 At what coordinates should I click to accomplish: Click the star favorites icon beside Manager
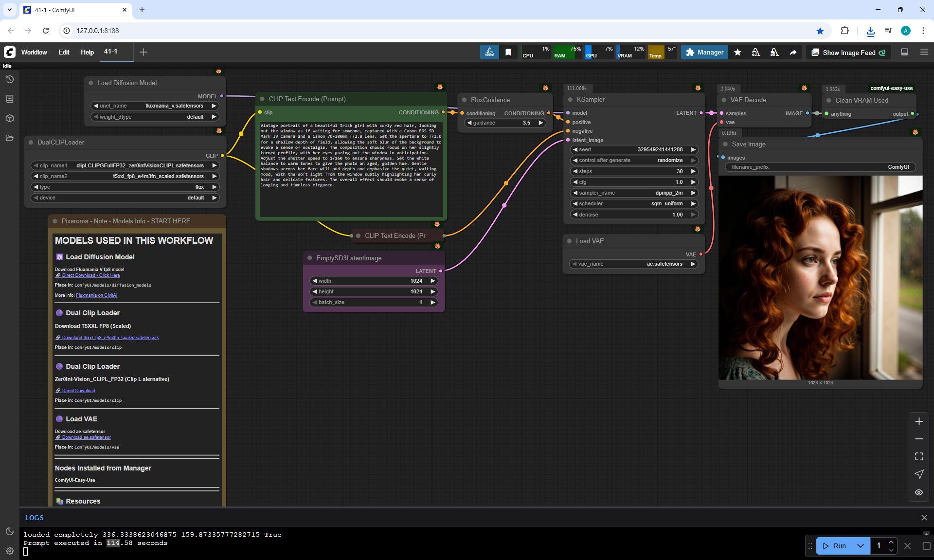coord(737,53)
